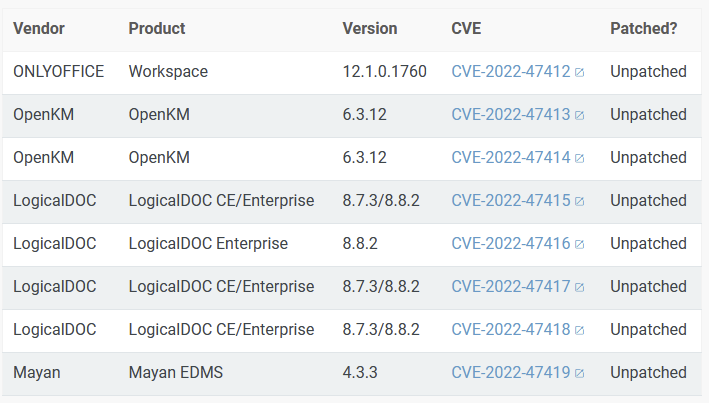Image resolution: width=709 pixels, height=403 pixels.
Task: Click external link icon beside CVE-2022-47412
Action: 580,73
